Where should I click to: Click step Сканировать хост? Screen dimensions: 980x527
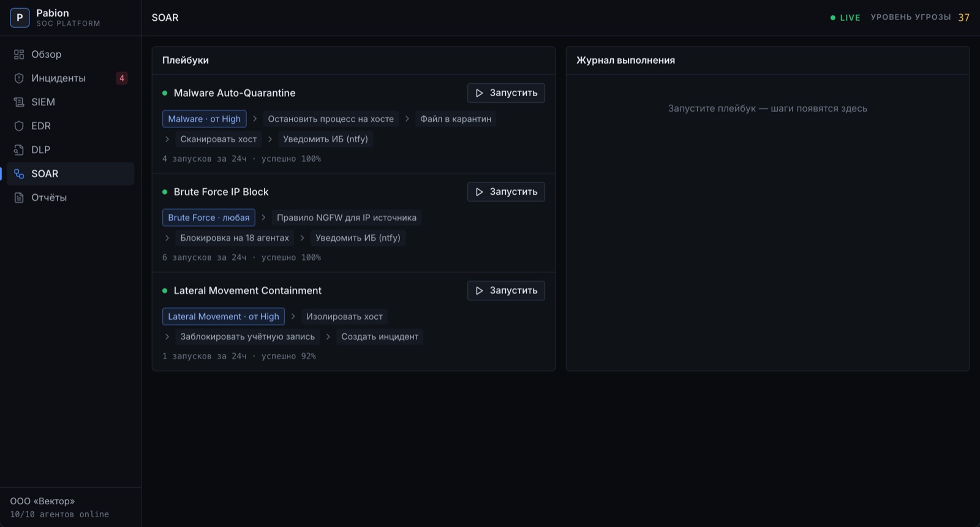(219, 139)
